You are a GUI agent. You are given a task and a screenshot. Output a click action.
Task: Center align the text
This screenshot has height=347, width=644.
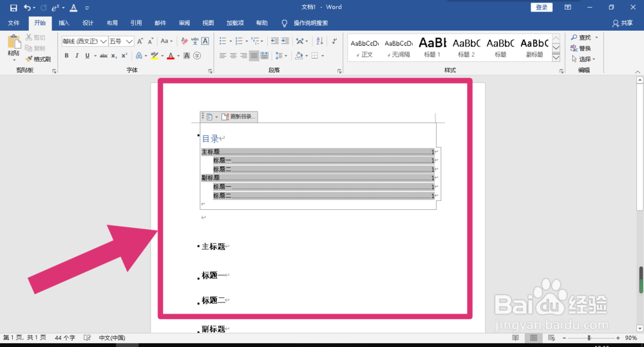pyautogui.click(x=233, y=55)
